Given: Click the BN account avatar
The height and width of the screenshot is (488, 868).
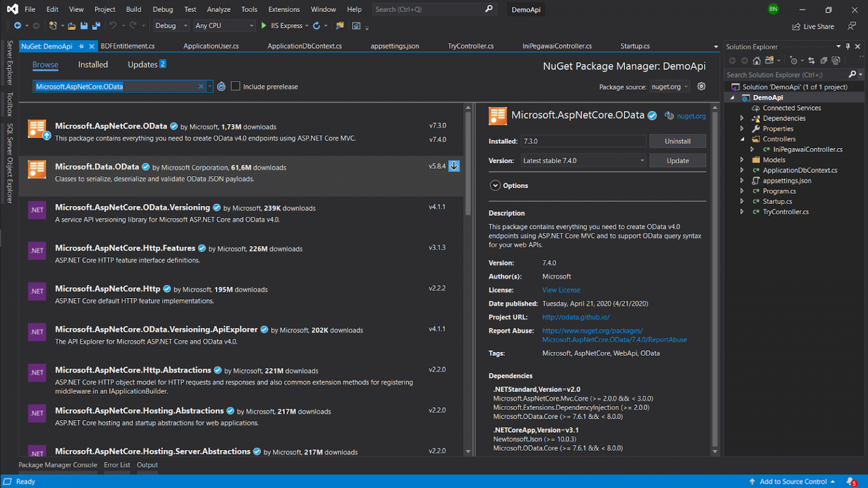Looking at the screenshot, I should pyautogui.click(x=773, y=9).
